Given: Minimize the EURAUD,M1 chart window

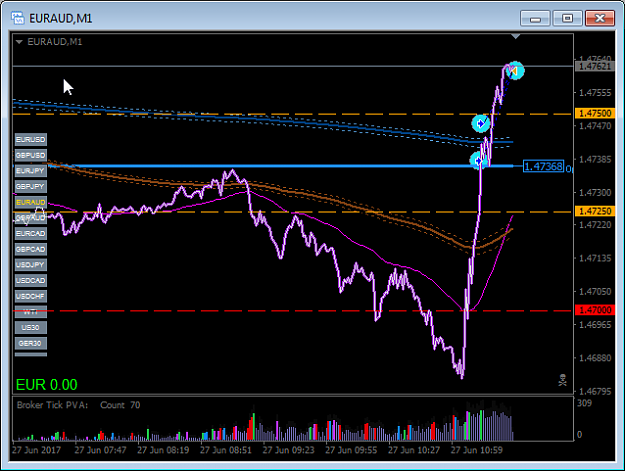Looking at the screenshot, I should [535, 18].
